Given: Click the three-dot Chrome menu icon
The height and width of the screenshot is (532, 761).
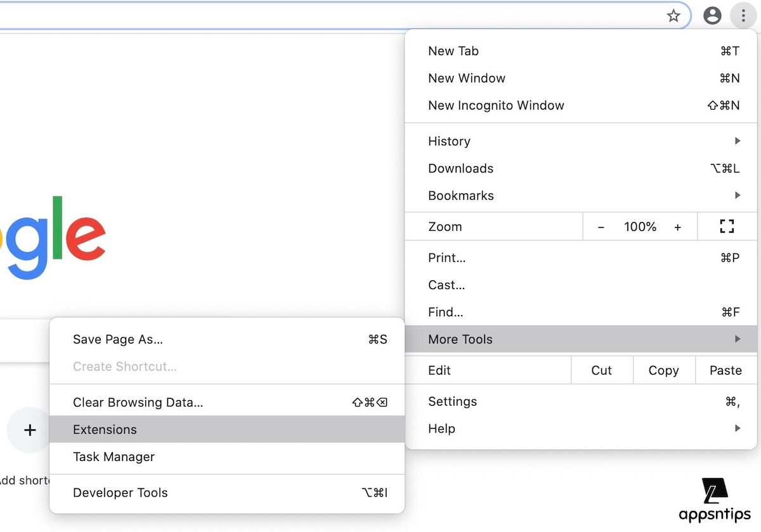Looking at the screenshot, I should tap(743, 16).
